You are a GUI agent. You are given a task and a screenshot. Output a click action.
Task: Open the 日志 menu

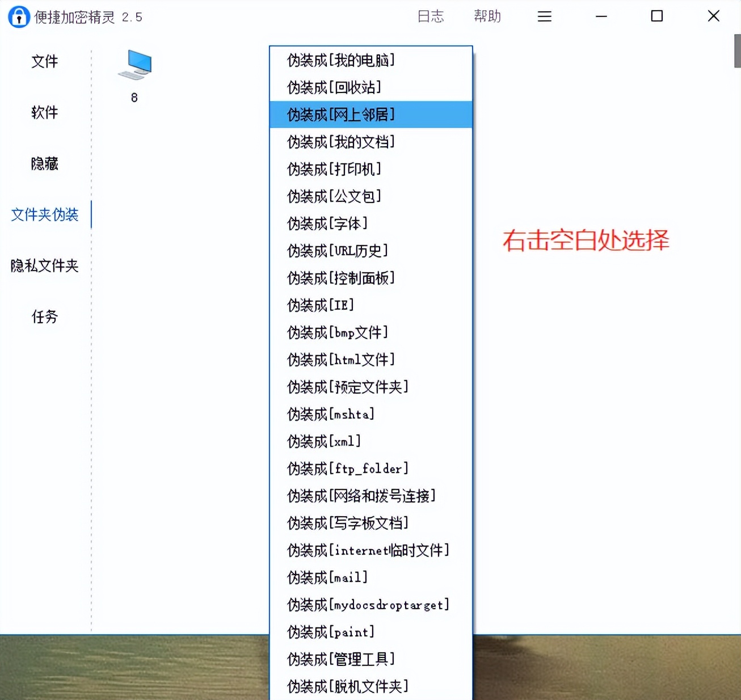431,16
